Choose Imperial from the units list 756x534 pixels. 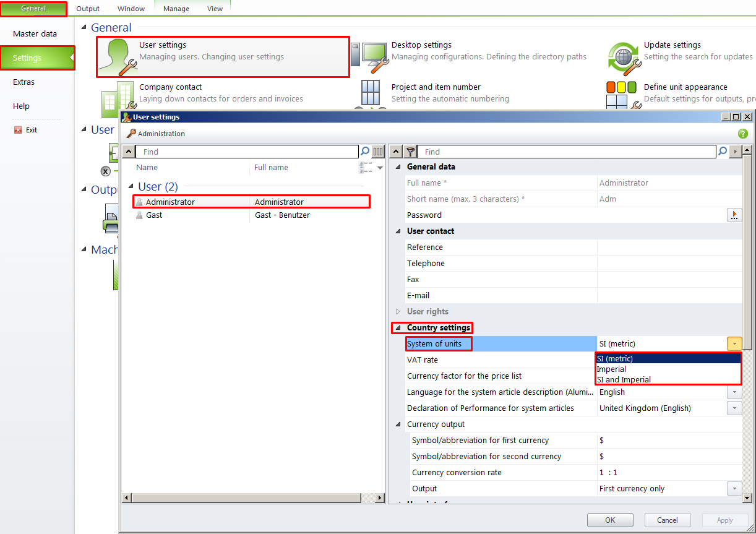[611, 369]
